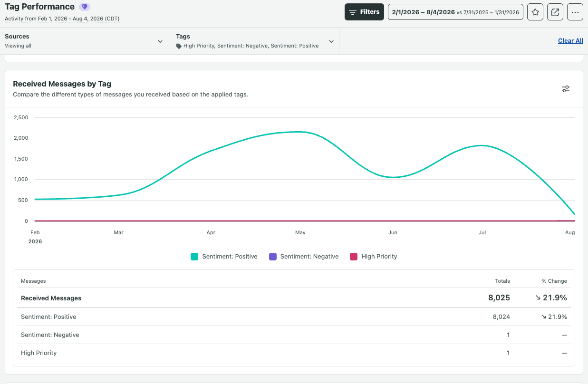Click the Clear All link
Viewport: 588px width, 384px height.
pos(570,41)
